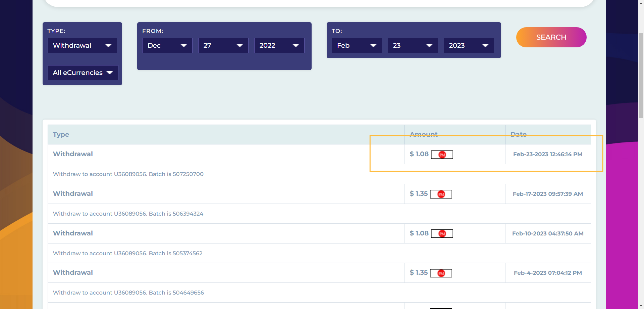Select the From year 2022 dropdown
Image resolution: width=644 pixels, height=309 pixels.
[279, 45]
